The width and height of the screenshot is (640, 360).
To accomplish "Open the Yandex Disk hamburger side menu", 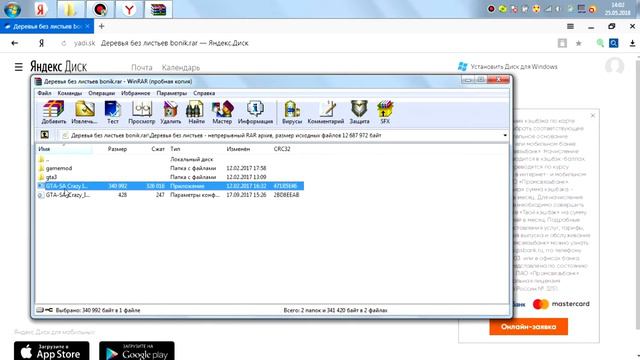I will [x=18, y=67].
